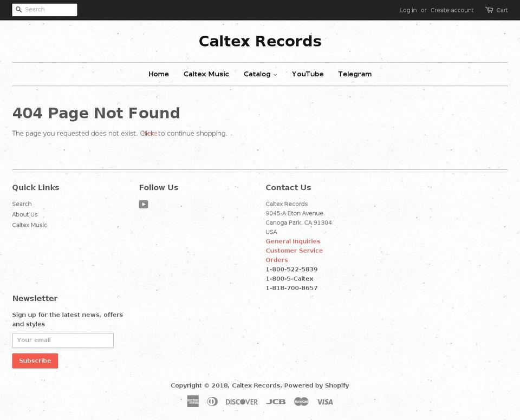The width and height of the screenshot is (520, 420).
Task: Click the Visa payment icon
Action: tap(324, 402)
